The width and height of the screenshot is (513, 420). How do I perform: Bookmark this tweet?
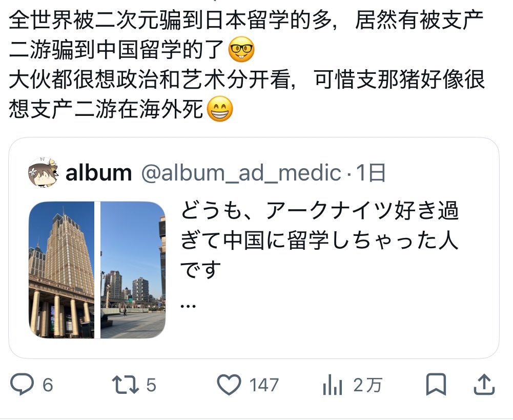436,384
